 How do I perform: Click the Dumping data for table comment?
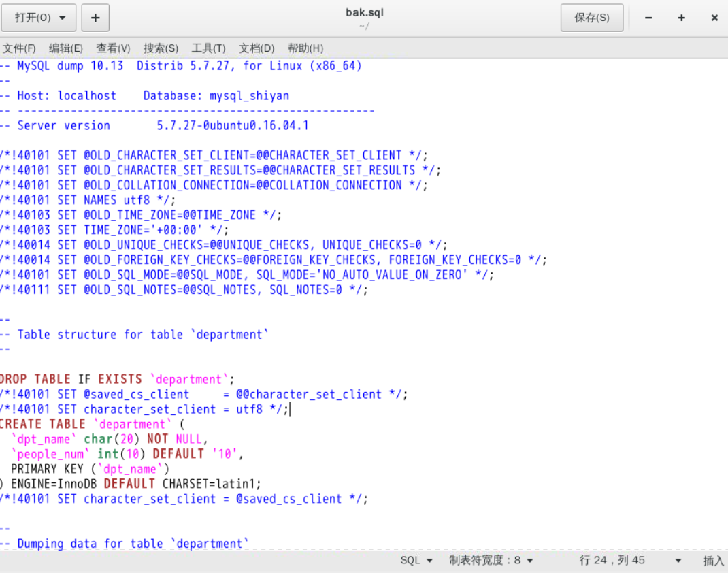[125, 543]
